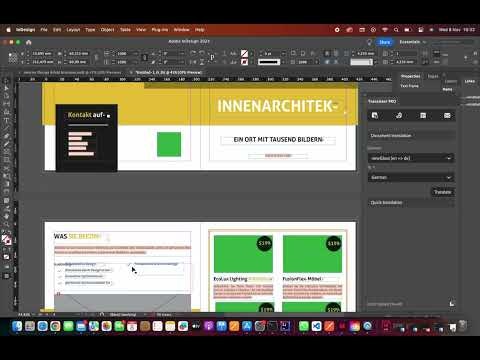Click 'EIN ORT MIT TAUSEND BILDERN' text frame

[x=278, y=140]
